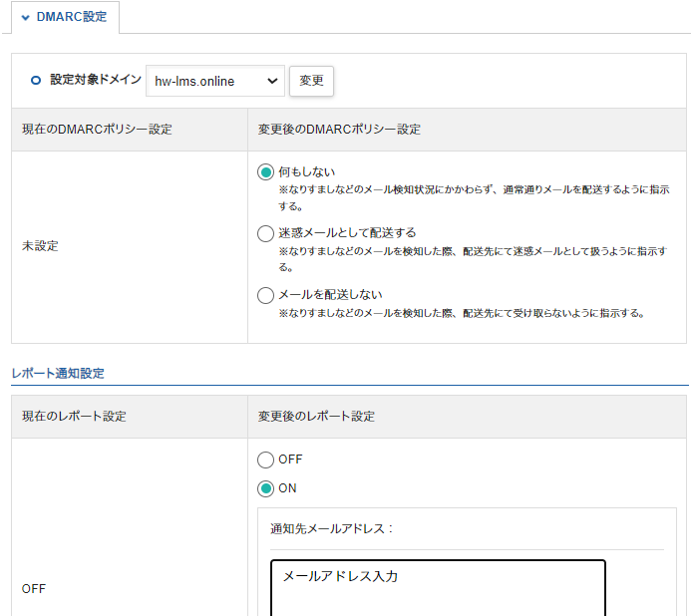The height and width of the screenshot is (616, 691).
Task: Click the circle bullet before 設定対象ドメイン
Action: (x=36, y=81)
